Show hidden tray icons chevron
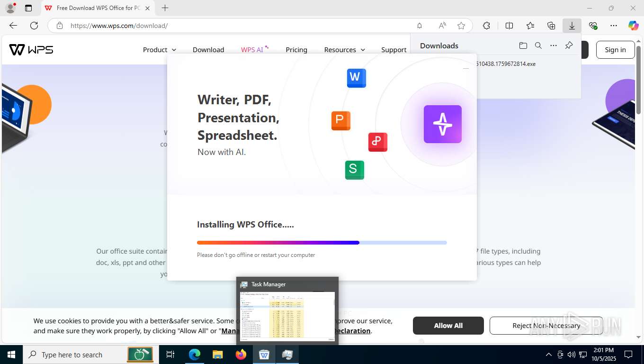 coord(549,355)
